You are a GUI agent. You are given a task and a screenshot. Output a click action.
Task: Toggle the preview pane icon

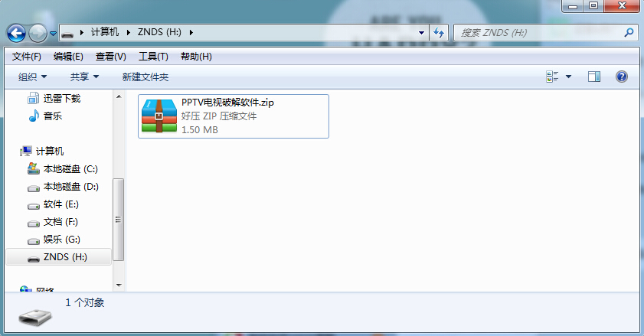594,77
